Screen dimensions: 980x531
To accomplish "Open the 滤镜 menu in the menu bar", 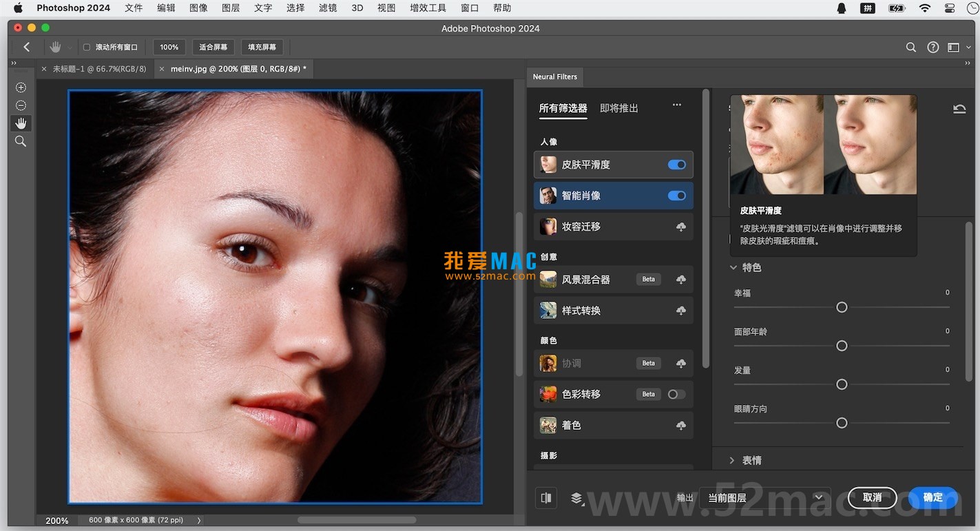I will tap(327, 8).
